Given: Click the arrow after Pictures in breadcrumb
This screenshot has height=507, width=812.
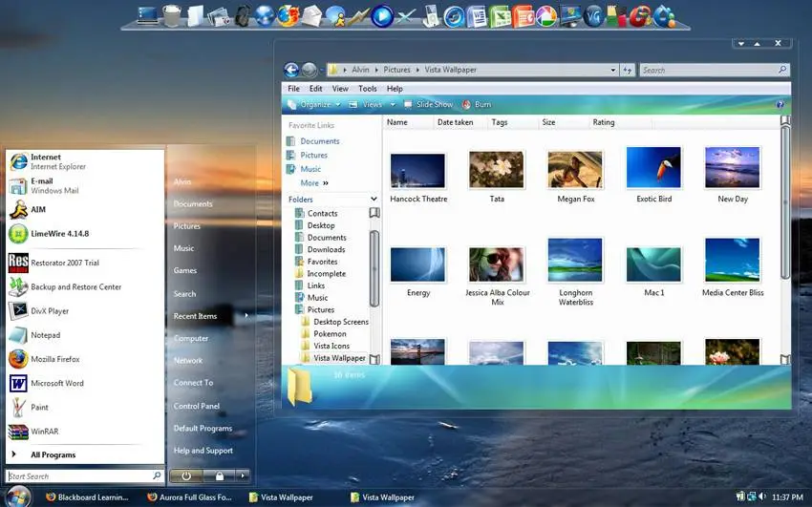Looking at the screenshot, I should point(417,70).
